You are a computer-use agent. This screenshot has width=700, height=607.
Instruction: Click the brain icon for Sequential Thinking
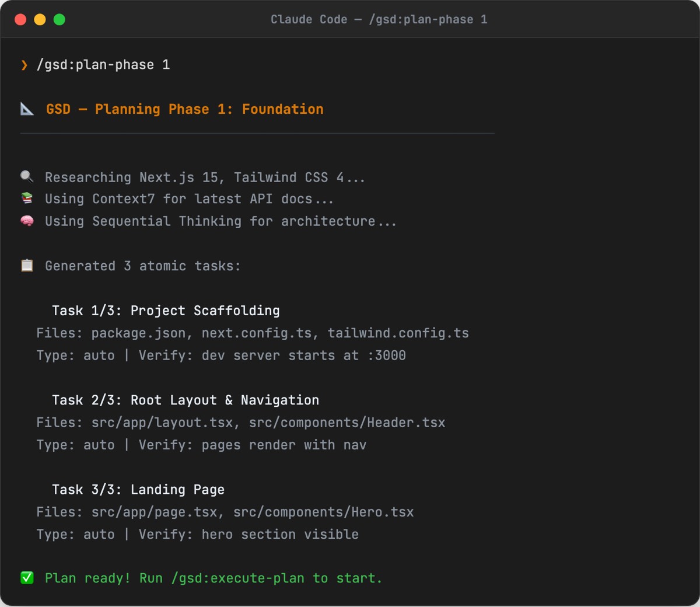pos(27,221)
